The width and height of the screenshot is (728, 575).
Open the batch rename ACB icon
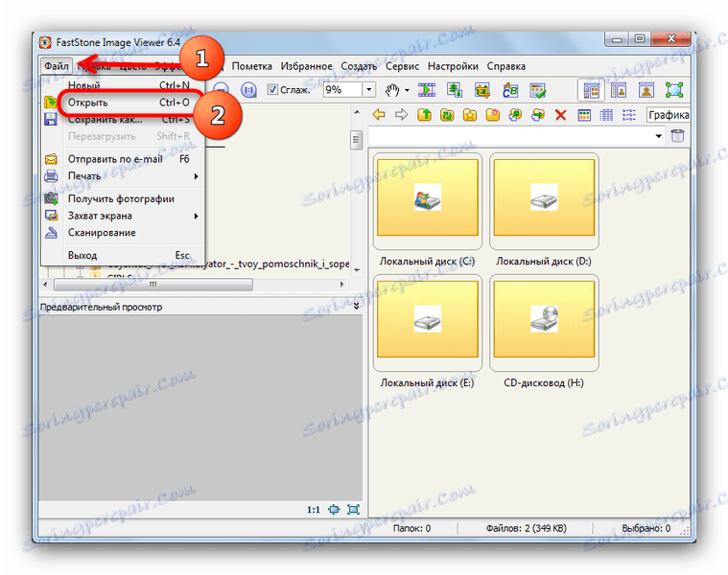click(x=510, y=90)
